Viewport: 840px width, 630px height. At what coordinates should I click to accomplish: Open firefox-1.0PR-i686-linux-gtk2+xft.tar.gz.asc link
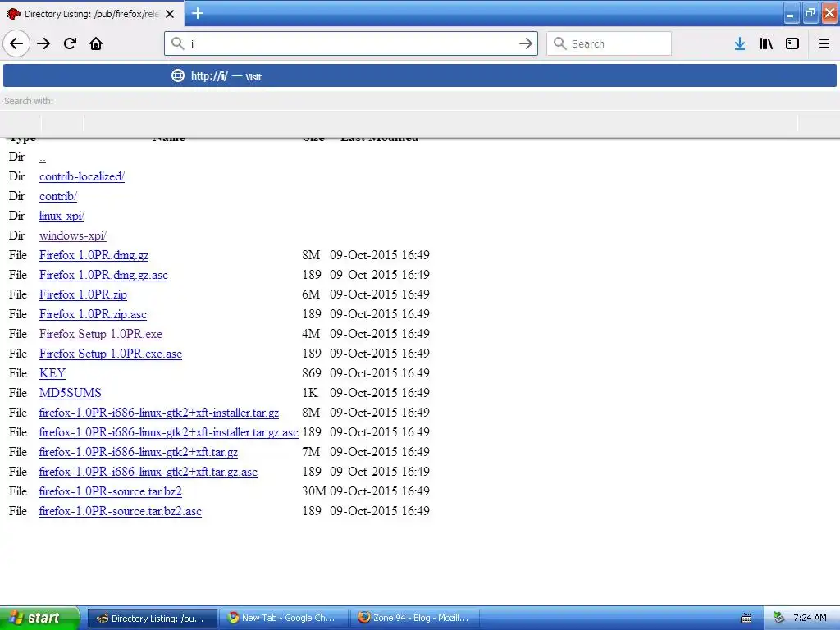[x=148, y=472]
